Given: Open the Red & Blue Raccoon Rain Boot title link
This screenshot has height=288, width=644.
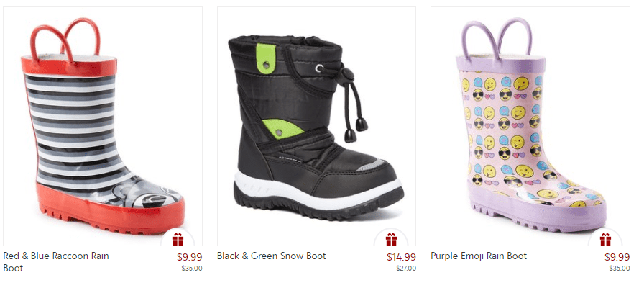Looking at the screenshot, I should pos(56,262).
